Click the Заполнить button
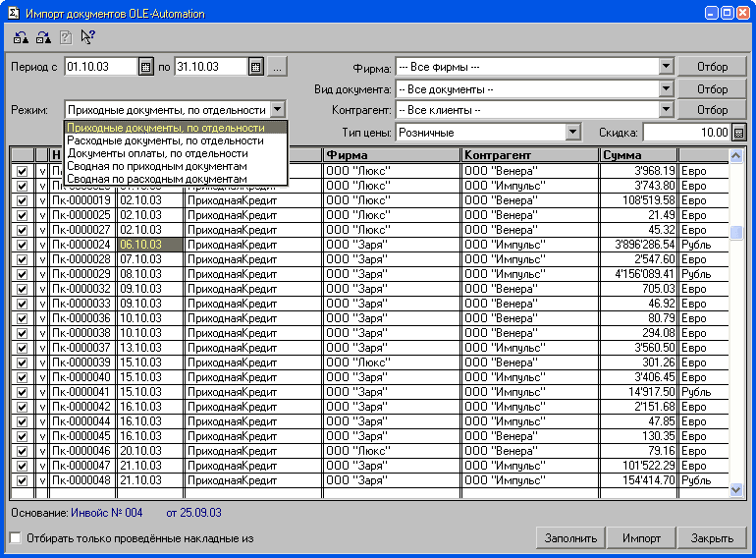The height and width of the screenshot is (558, 756). click(570, 538)
